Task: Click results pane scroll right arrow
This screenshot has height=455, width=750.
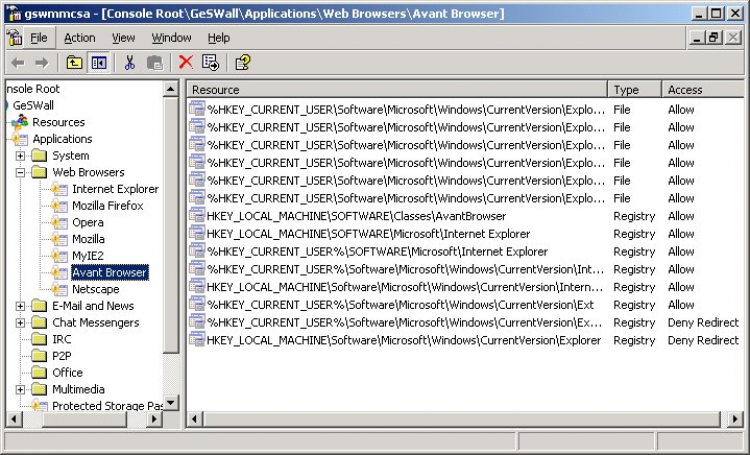Action: [x=735, y=420]
